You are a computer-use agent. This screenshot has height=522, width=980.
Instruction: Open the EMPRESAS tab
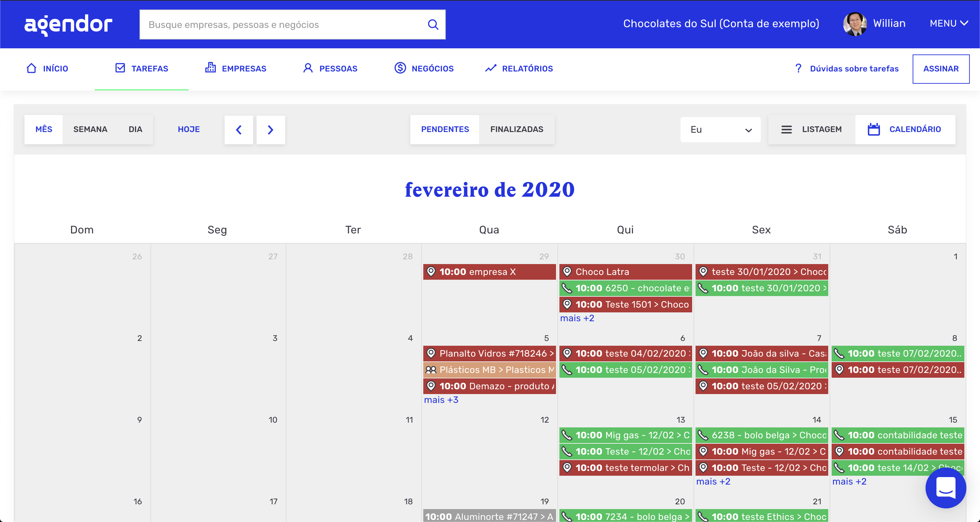235,68
